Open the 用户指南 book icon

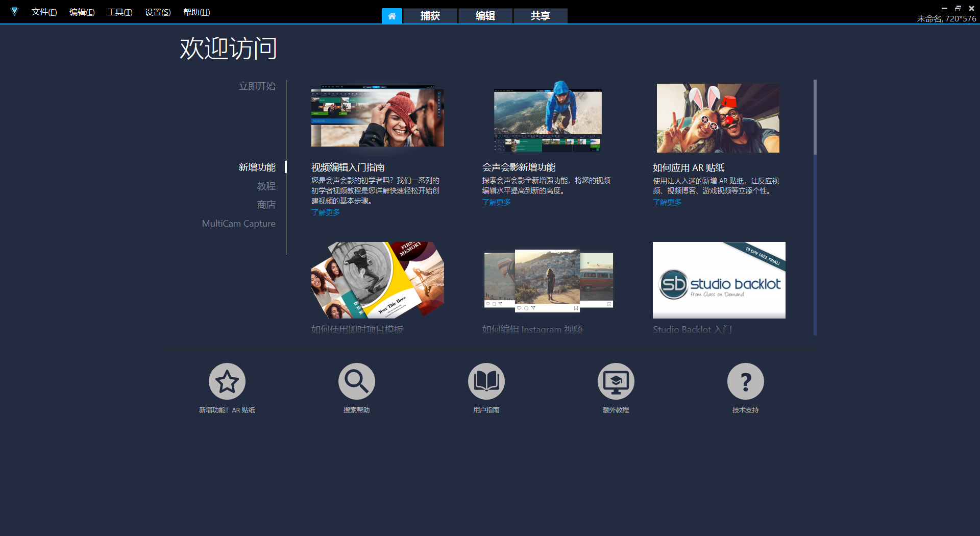click(x=486, y=381)
